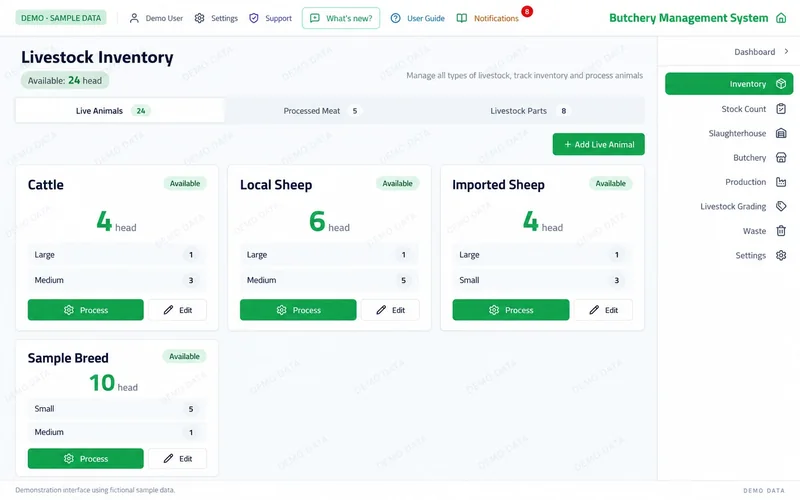Click the Large row in Local Sheep card
Viewport: 800px width, 500px height.
(x=330, y=255)
